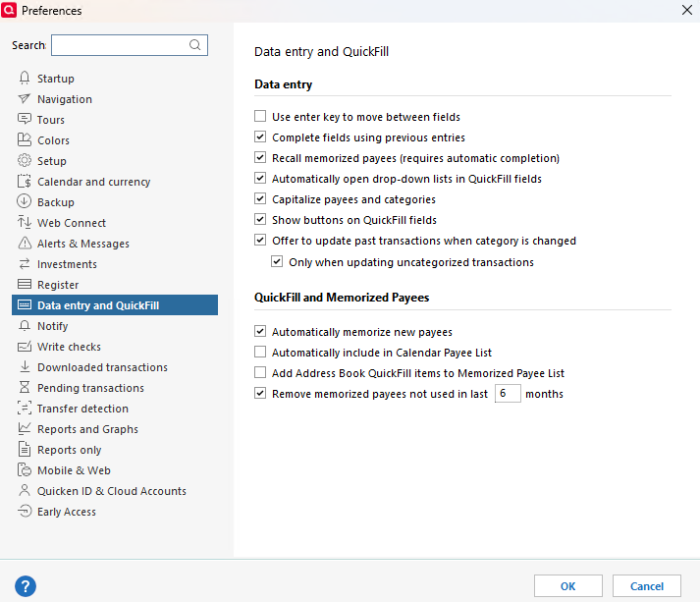Click the Calendar and currency icon
Screen dimensions: 700x602
[x=25, y=182]
